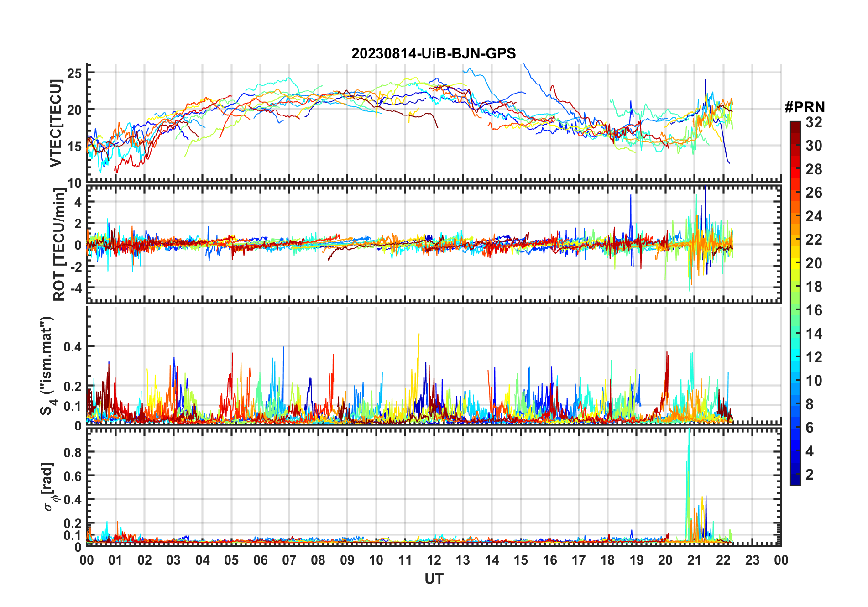Click the 0.8 tick label on the sigma-phi axis
Screen dimensions: 868x607
coord(72,452)
